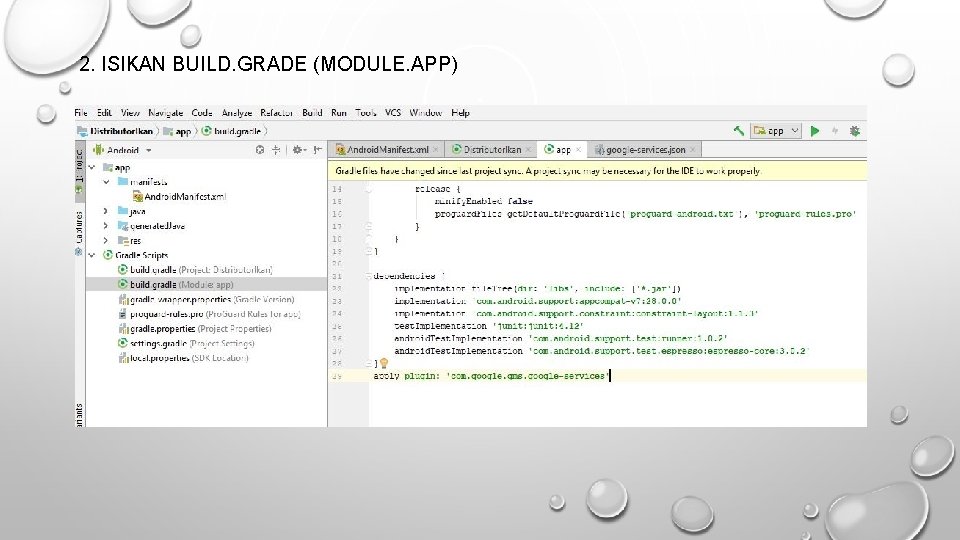960x540 pixels.
Task: Click the Gradle files changed notification bar
Action: pos(598,171)
